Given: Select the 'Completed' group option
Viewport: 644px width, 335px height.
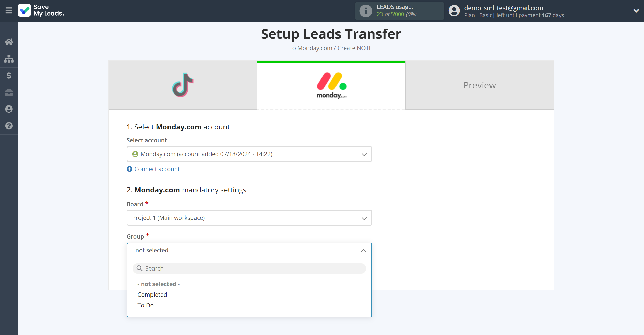Looking at the screenshot, I should point(152,294).
